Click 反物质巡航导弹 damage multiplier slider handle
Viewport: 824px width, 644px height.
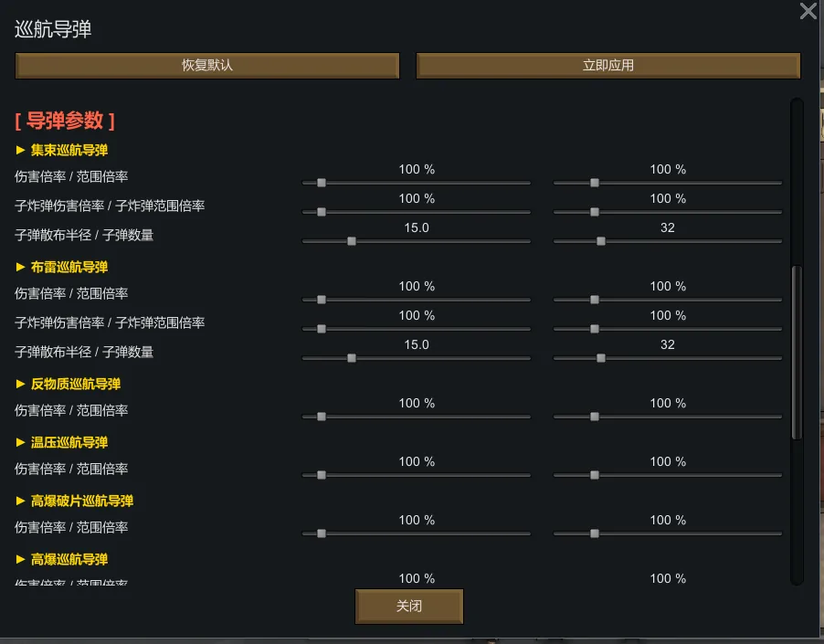pyautogui.click(x=321, y=417)
